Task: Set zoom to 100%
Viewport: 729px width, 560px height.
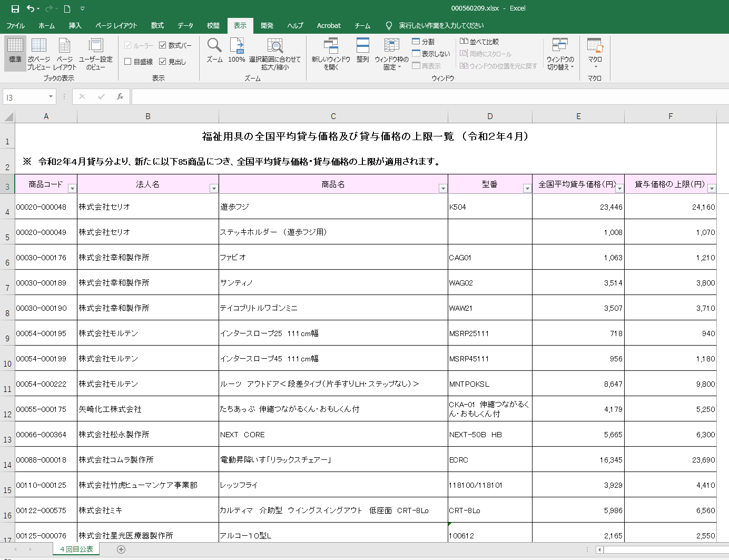Action: pyautogui.click(x=237, y=51)
